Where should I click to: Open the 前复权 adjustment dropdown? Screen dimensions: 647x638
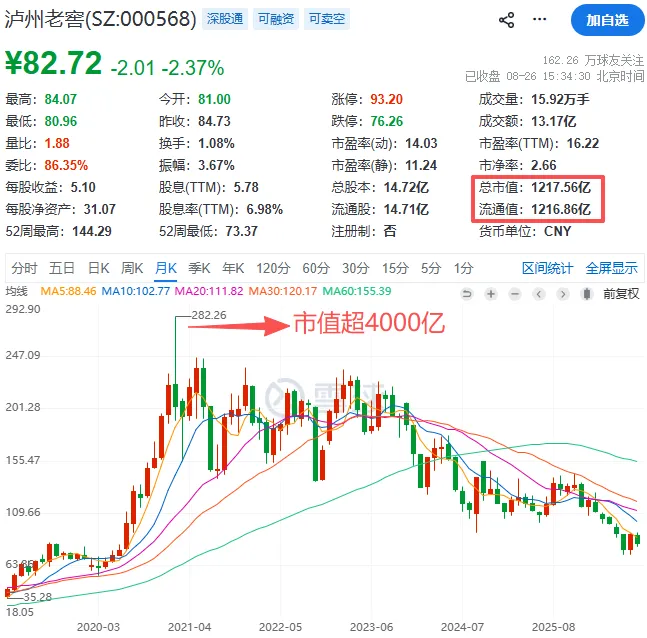coord(621,294)
